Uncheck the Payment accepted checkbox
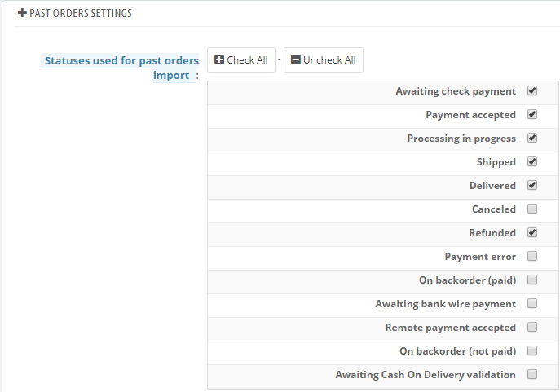This screenshot has height=392, width=560. pyautogui.click(x=532, y=114)
